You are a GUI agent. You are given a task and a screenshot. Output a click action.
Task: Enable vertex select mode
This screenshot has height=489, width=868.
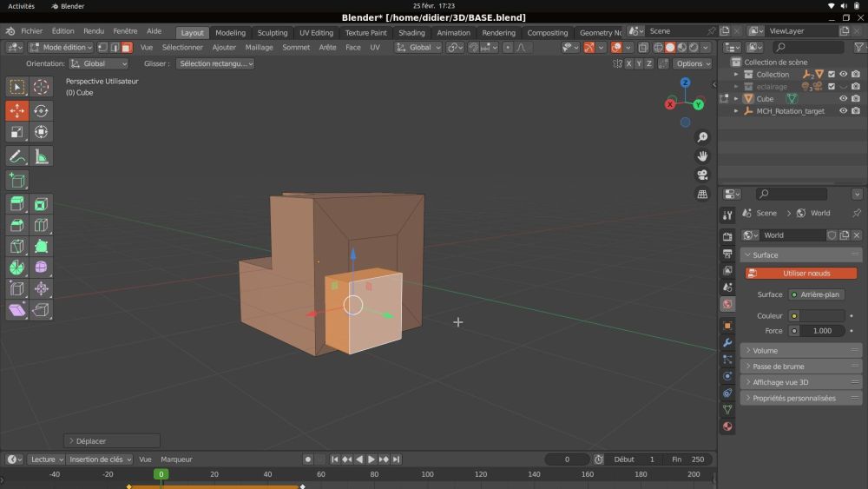click(103, 48)
